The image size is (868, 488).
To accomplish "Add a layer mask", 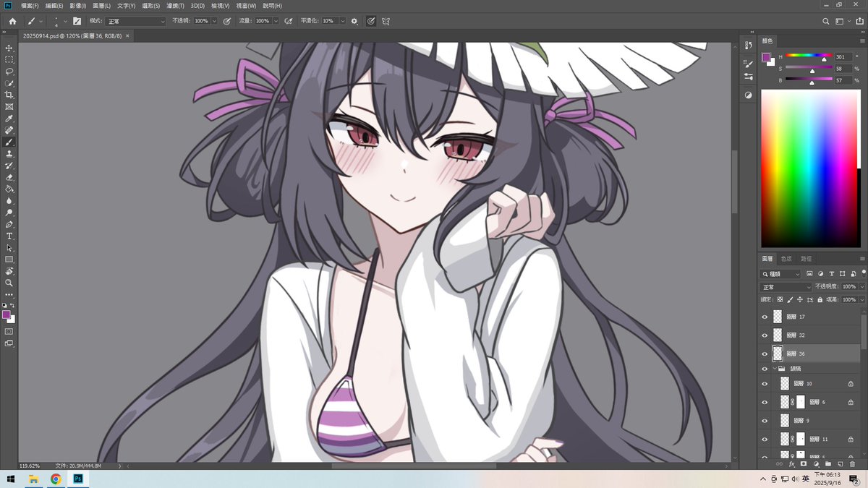I will coord(803,463).
